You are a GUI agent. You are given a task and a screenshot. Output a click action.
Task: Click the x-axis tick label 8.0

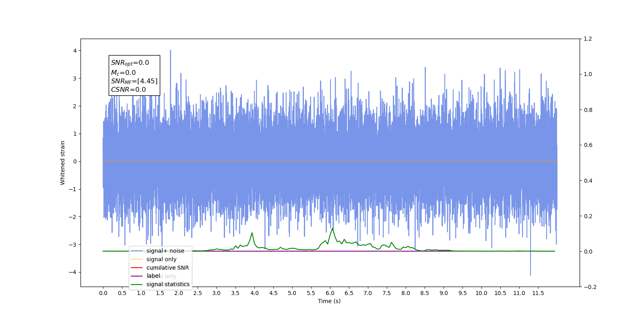pos(406,293)
